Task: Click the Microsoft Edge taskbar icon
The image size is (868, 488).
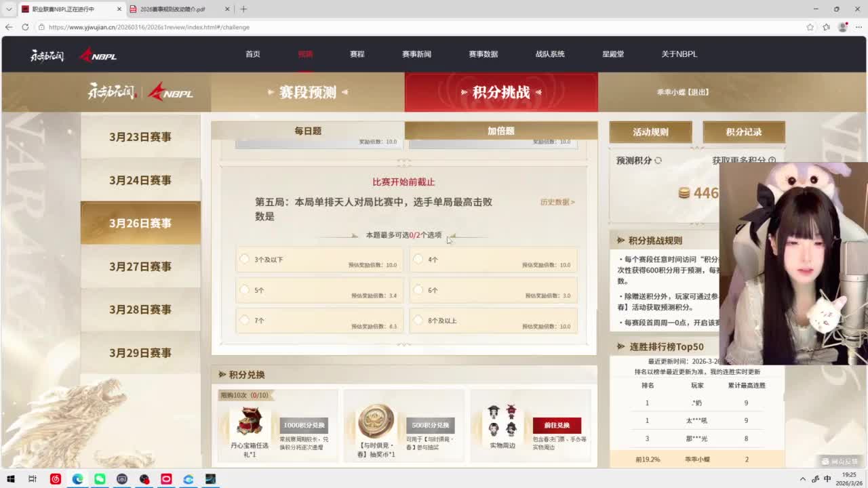Action: point(78,479)
